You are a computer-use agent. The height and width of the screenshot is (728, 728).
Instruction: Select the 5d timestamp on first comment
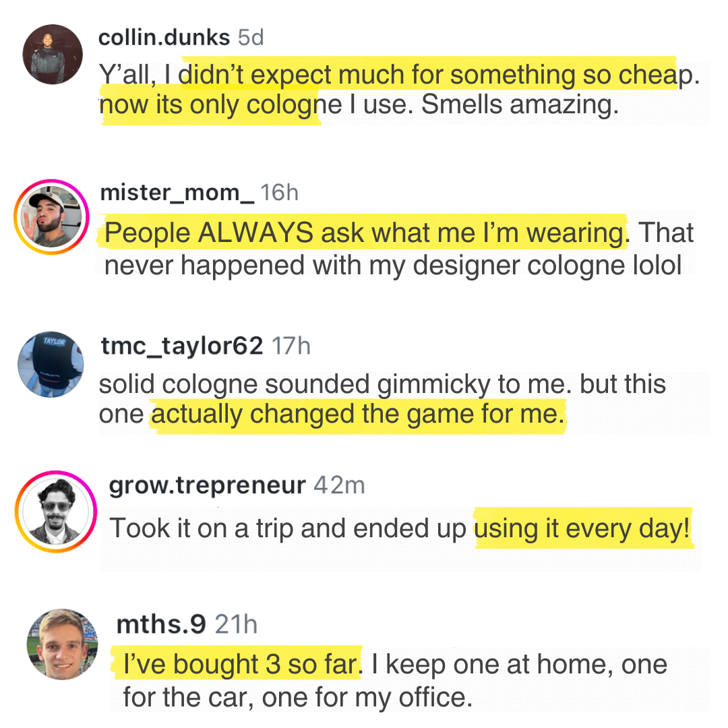(x=251, y=38)
